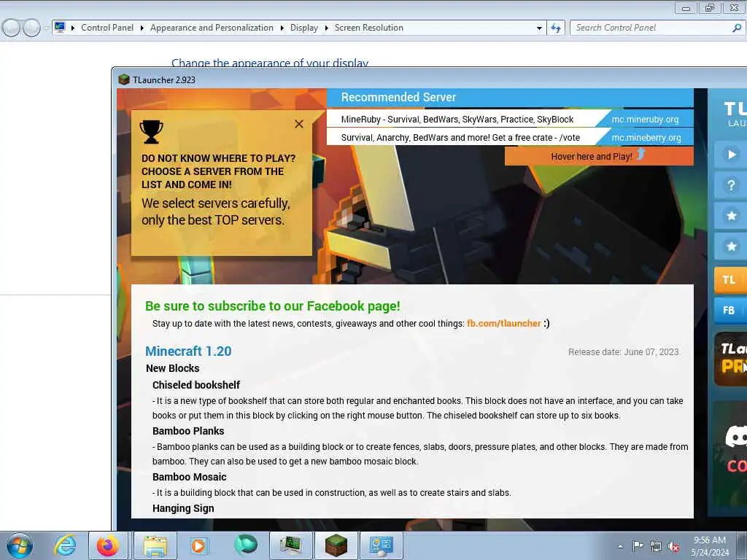Switch to TLauncher grass block taskbar button
747x560 pixels.
coord(336,545)
